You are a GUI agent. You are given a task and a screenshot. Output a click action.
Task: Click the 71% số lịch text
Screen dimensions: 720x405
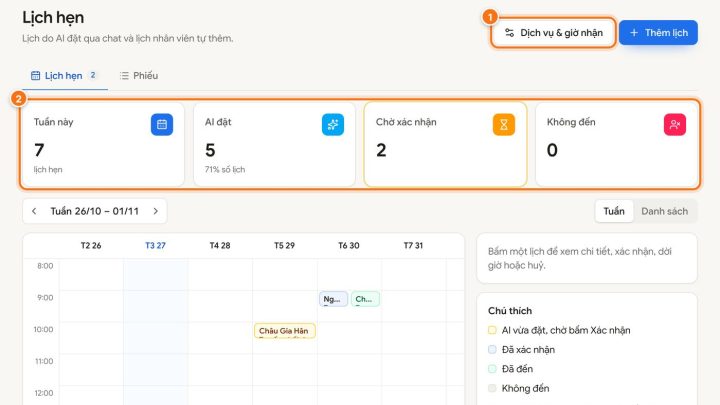tap(225, 169)
